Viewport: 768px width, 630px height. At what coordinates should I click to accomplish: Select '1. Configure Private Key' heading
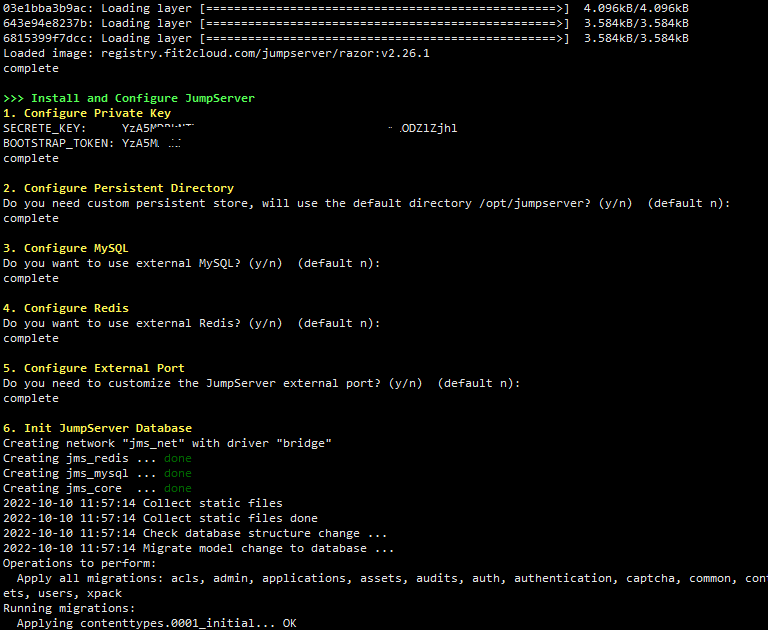click(x=87, y=113)
